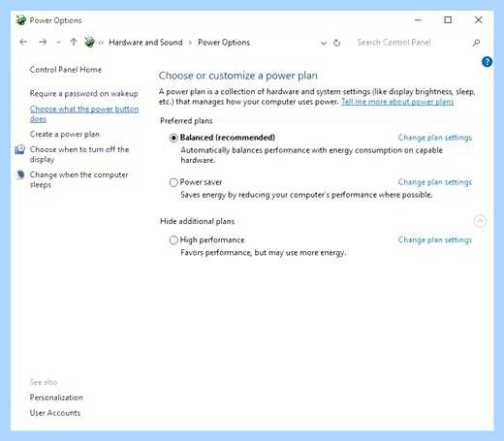Change plan settings for Power saver

[434, 182]
